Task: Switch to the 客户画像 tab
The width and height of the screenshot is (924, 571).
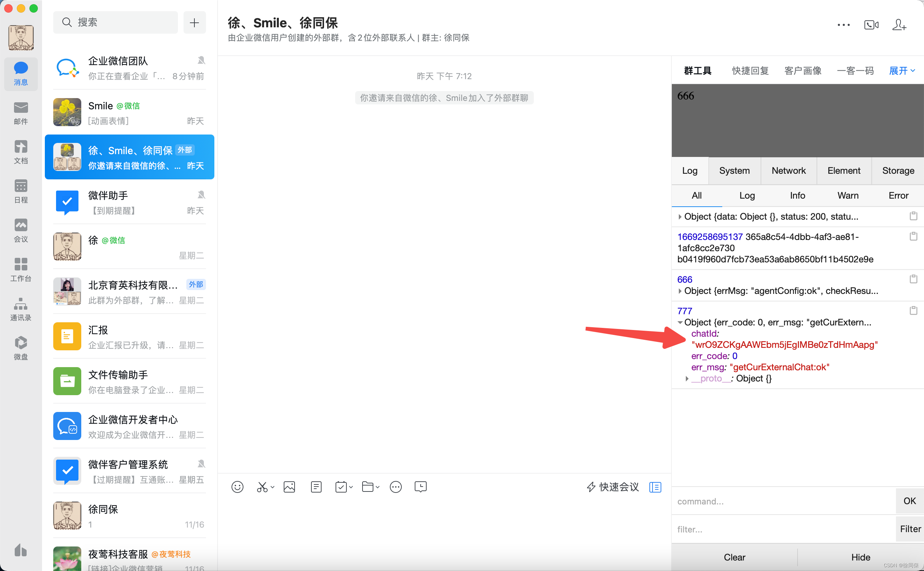Action: pyautogui.click(x=803, y=71)
